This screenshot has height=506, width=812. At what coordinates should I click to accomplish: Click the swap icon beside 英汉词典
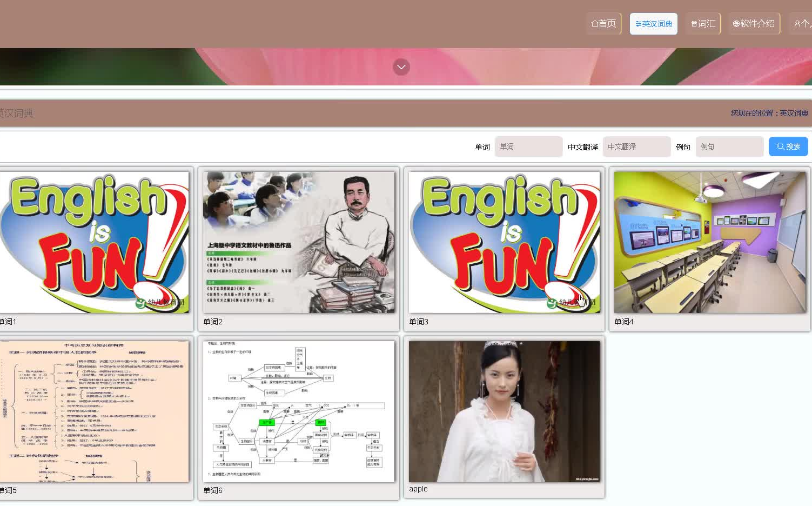pyautogui.click(x=638, y=24)
